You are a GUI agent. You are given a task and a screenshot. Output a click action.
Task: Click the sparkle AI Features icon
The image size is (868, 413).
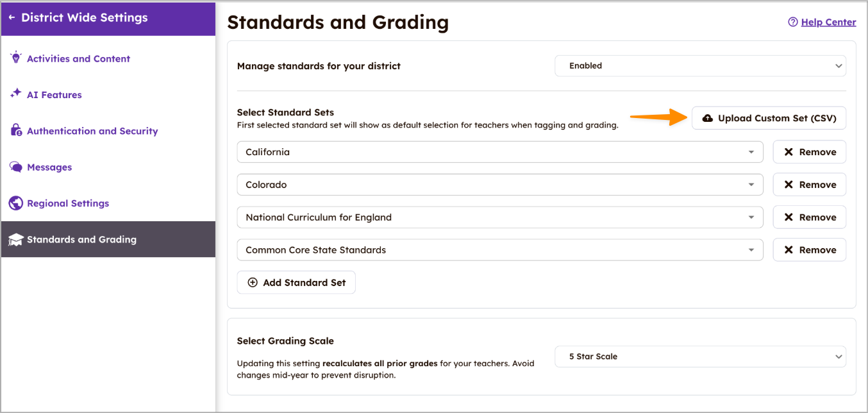tap(16, 94)
